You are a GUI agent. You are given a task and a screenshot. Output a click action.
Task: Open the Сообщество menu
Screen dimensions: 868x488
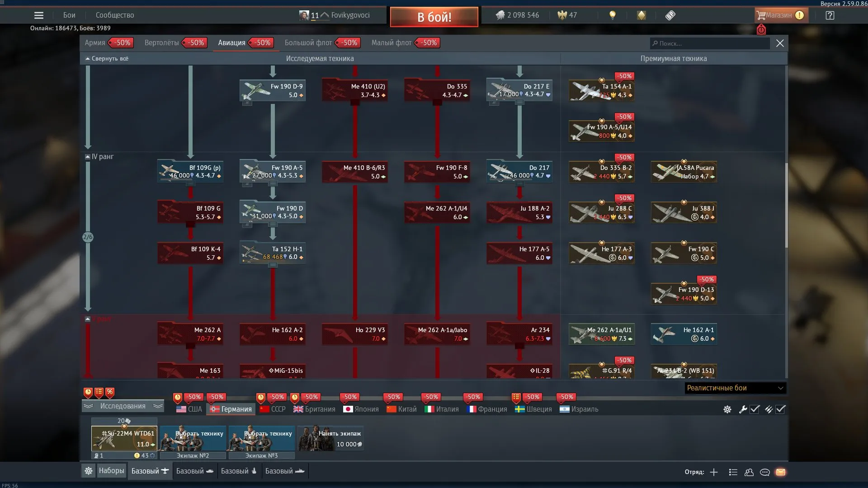coord(115,15)
